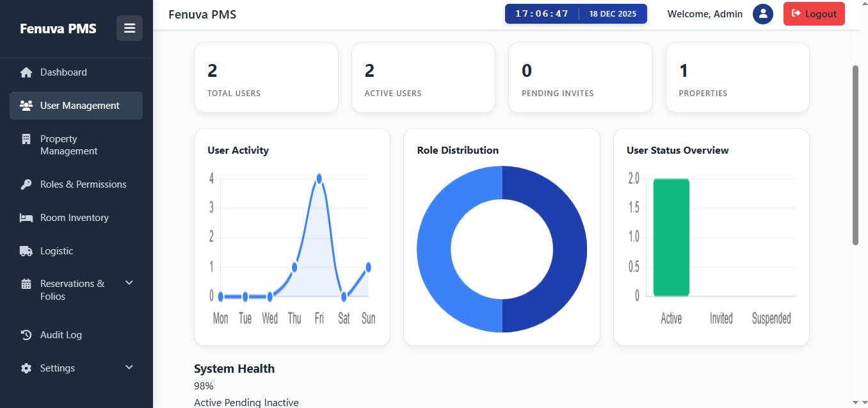
Task: Select Roles & Permissions in the sidebar
Action: (x=82, y=184)
